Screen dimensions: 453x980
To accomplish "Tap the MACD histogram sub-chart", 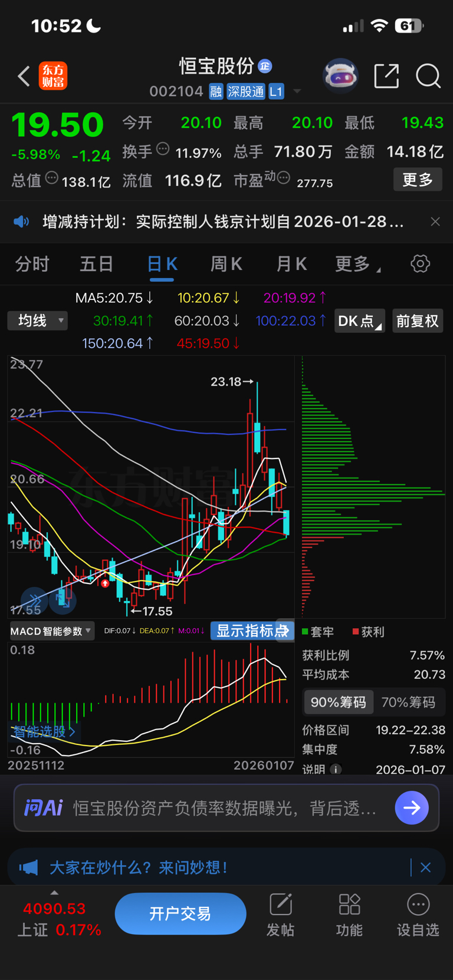I will tap(150, 700).
